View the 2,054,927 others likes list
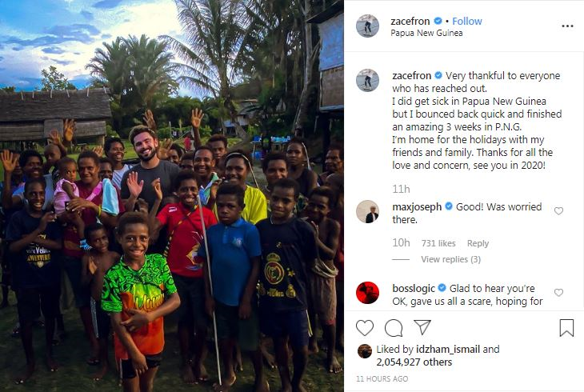 point(414,362)
